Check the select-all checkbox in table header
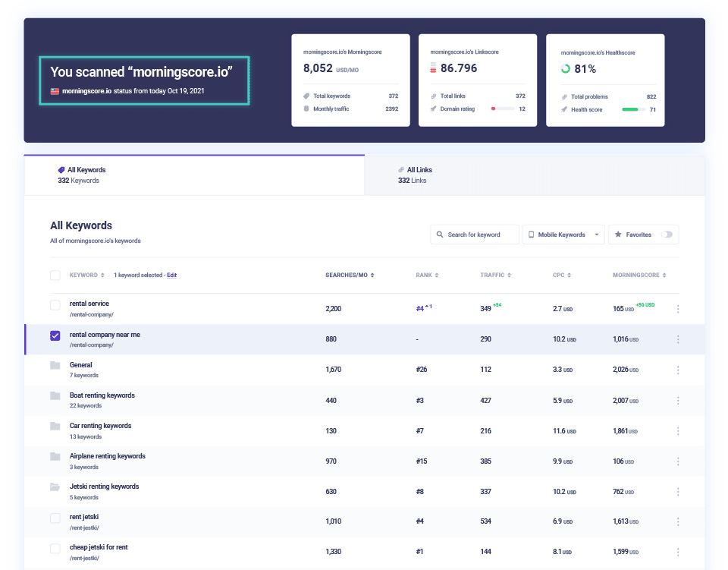 pos(55,275)
